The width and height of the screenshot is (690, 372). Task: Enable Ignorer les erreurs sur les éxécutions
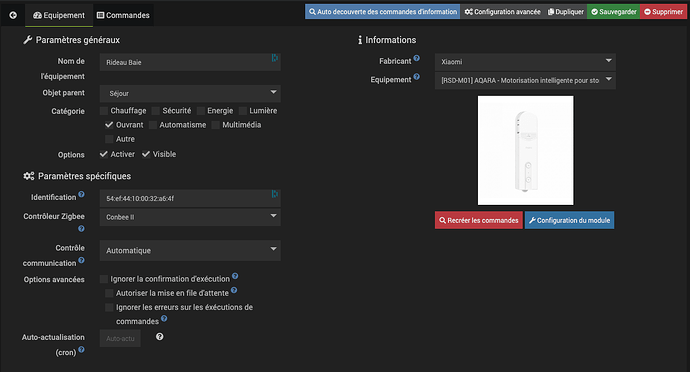click(109, 307)
